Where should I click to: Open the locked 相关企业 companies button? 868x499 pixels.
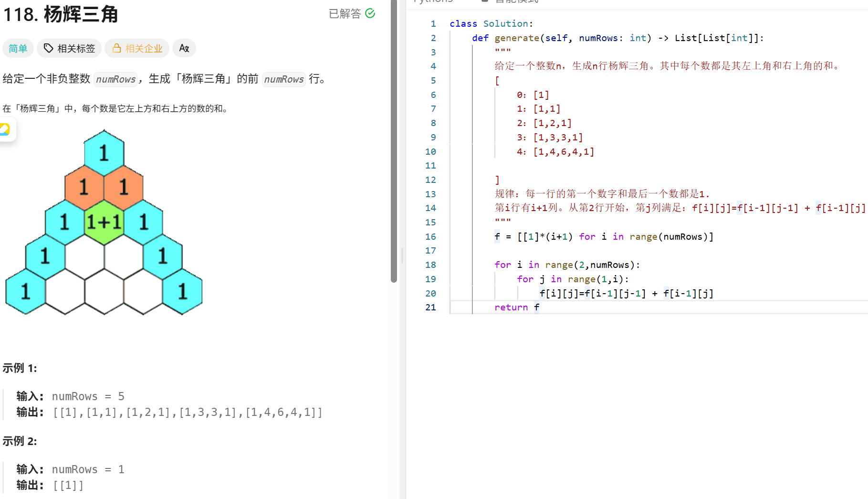click(137, 48)
